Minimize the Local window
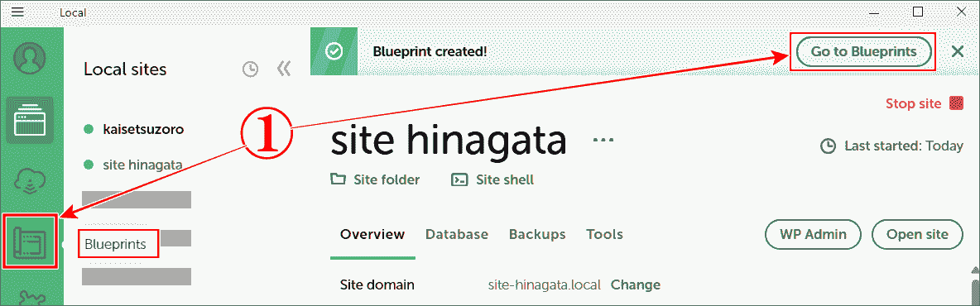This screenshot has width=980, height=306. click(874, 12)
